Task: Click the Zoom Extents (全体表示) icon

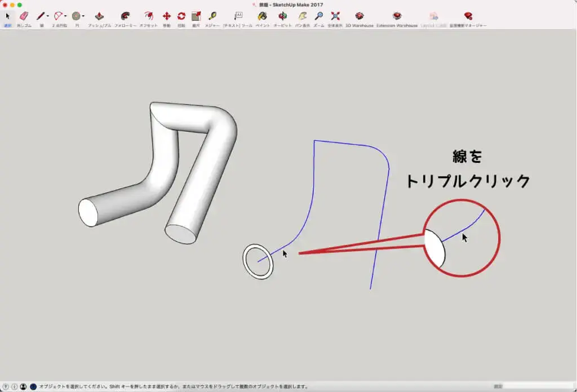Action: [x=335, y=16]
